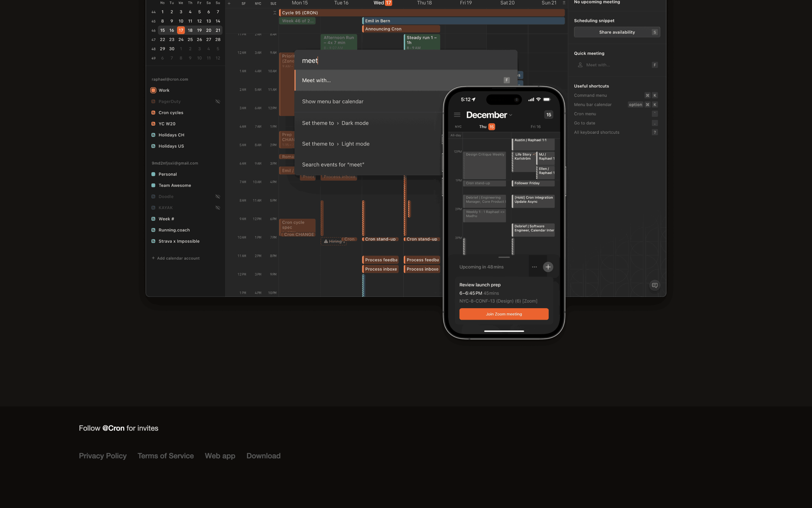This screenshot has width=812, height=508.
Task: Click the icon right of Sun 21 header
Action: [564, 3]
